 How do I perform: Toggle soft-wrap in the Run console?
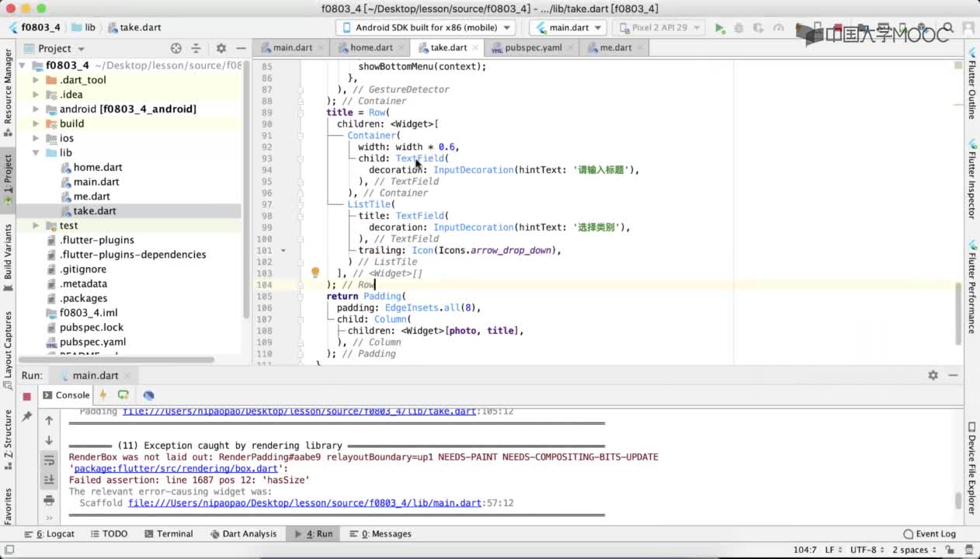click(x=49, y=460)
